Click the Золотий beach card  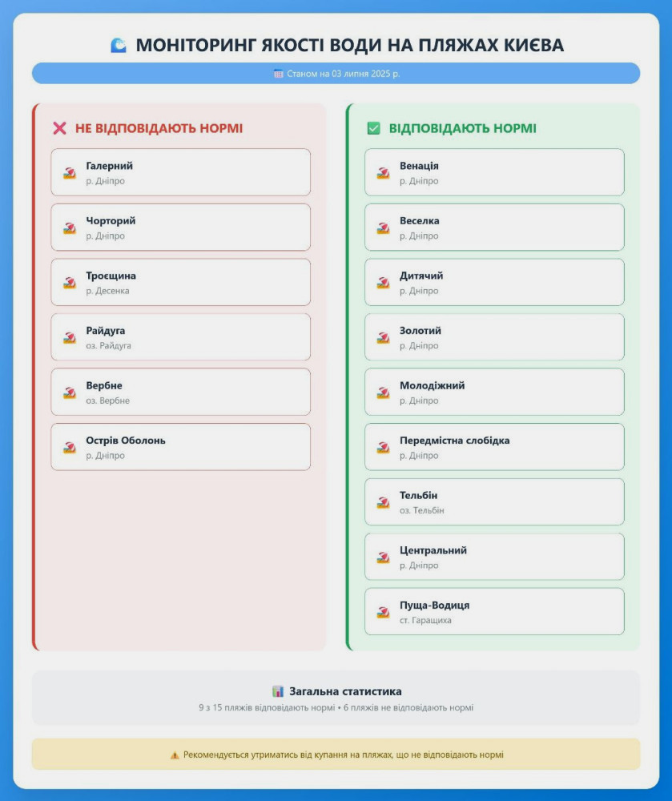(x=494, y=337)
